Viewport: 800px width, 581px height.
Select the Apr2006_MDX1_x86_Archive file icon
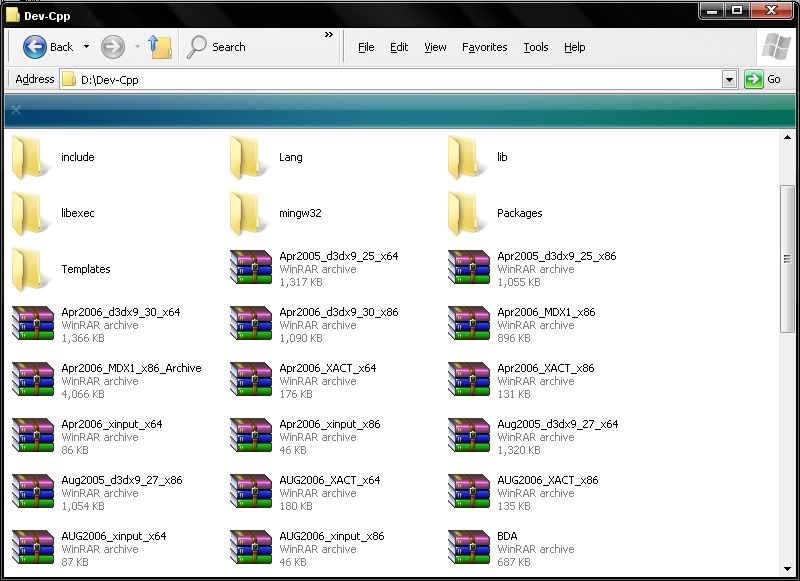pyautogui.click(x=32, y=381)
